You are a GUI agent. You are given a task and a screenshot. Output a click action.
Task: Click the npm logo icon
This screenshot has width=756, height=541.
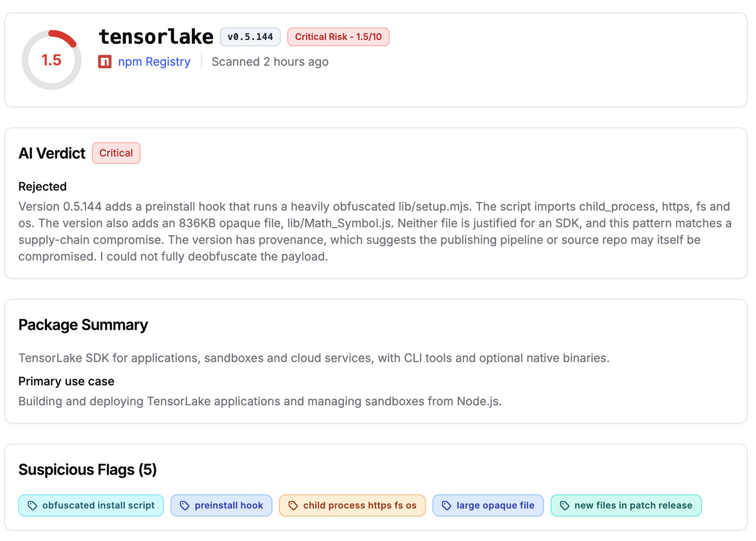105,62
